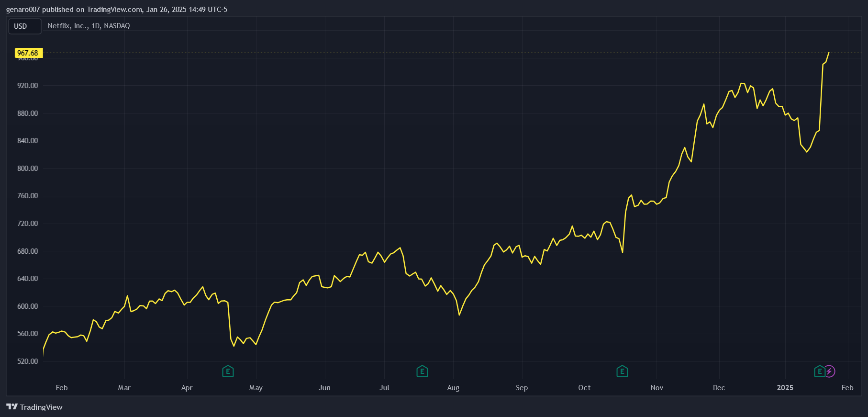The image size is (868, 417).
Task: Click the Nov label on time axis
Action: pyautogui.click(x=657, y=388)
